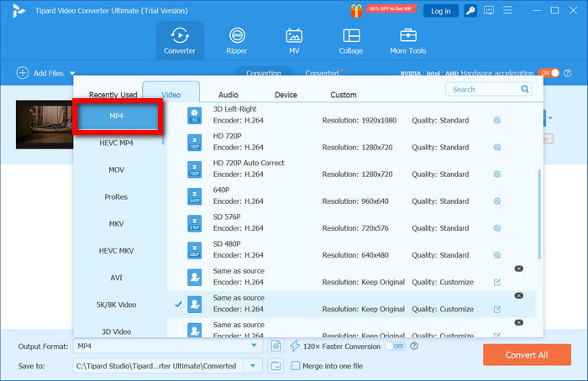Click the Convert All button

tap(527, 355)
